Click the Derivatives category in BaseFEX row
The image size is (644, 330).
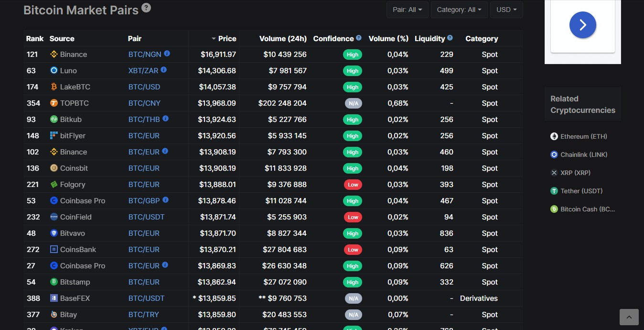pyautogui.click(x=479, y=298)
